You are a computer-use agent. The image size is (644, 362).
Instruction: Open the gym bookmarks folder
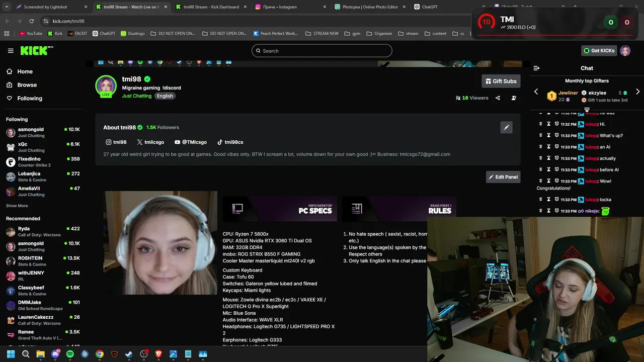pos(352,34)
